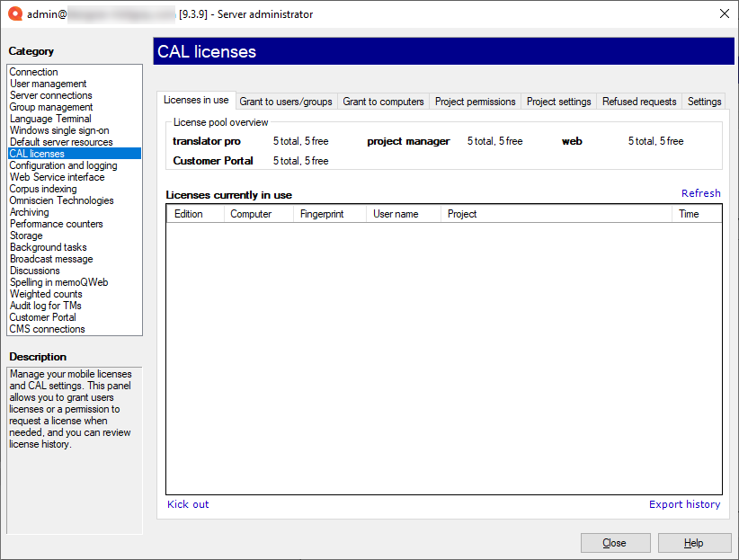The width and height of the screenshot is (739, 560).
Task: Click Export history
Action: [x=684, y=504]
